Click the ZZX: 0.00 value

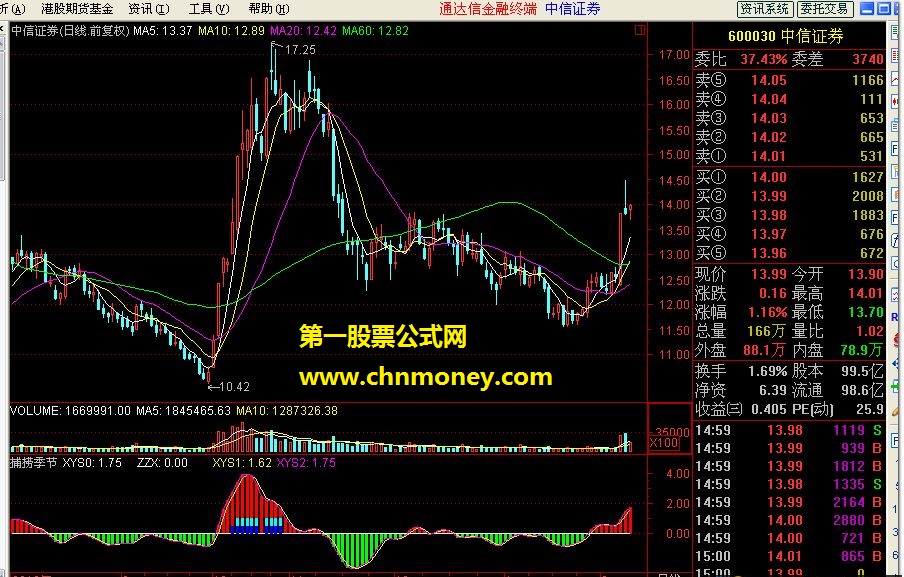coord(162,463)
